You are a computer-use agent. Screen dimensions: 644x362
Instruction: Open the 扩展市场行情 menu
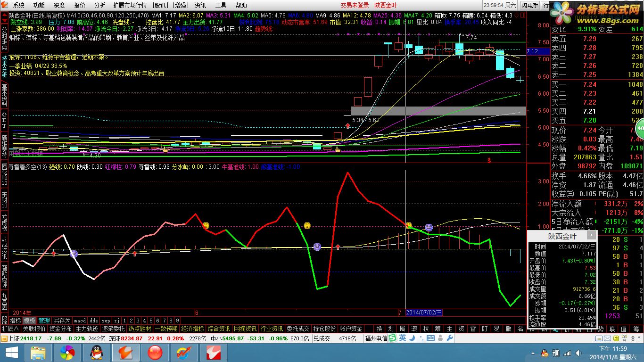point(130,5)
